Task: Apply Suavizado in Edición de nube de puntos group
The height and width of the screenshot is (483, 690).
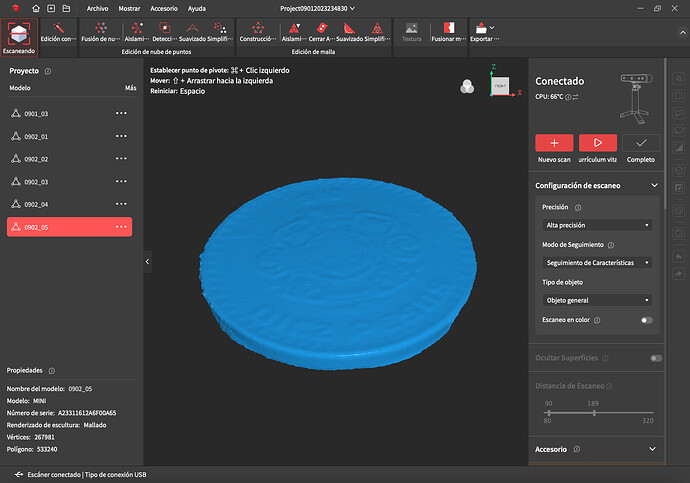Action: coord(192,32)
